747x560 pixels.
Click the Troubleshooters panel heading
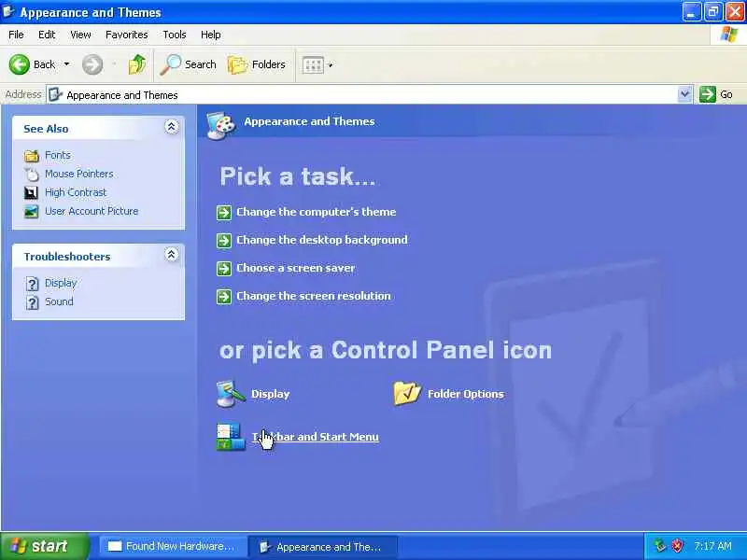[x=67, y=256]
